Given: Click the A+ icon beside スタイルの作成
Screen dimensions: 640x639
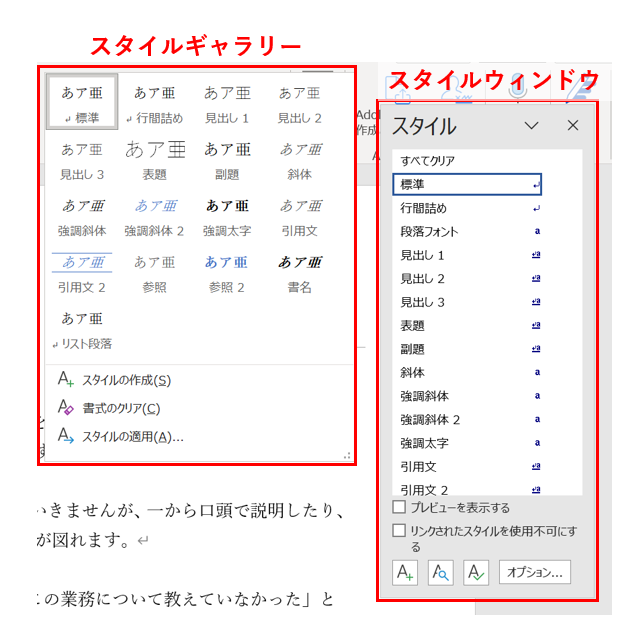Looking at the screenshot, I should 66,379.
